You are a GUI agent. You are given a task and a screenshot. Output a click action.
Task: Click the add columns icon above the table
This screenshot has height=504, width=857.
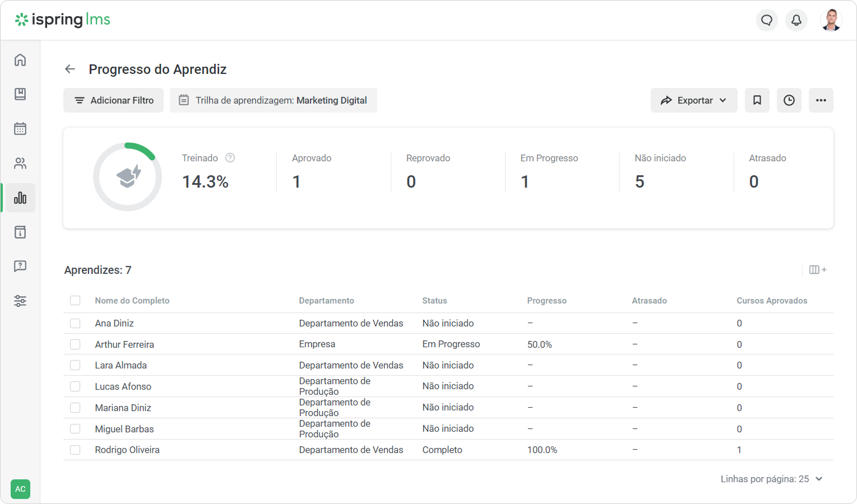pos(818,270)
